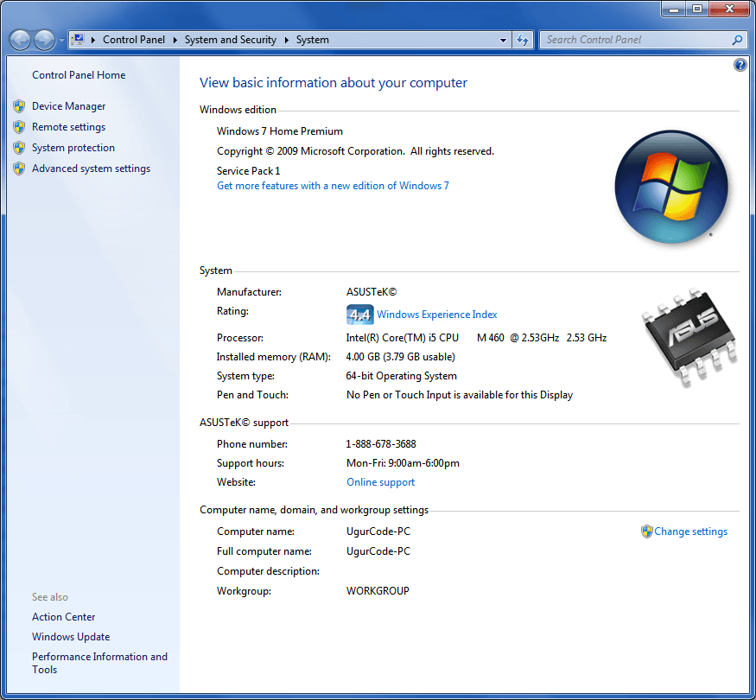Click the shield icon beside Remote settings
This screenshot has height=700, width=756.
click(x=19, y=127)
